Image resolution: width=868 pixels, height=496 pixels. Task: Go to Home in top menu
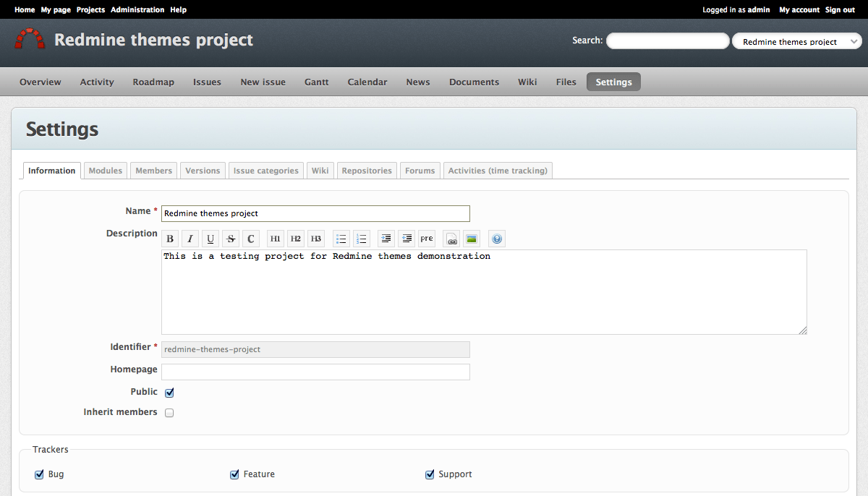point(25,10)
